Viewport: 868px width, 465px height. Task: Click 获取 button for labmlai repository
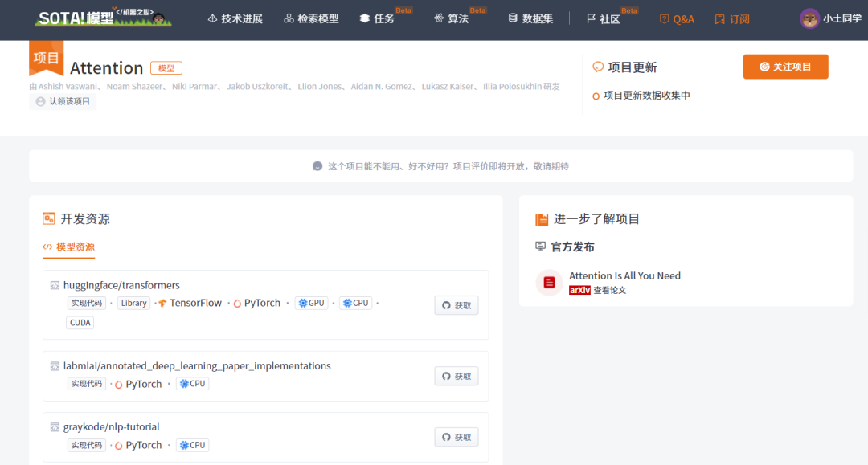pyautogui.click(x=457, y=377)
